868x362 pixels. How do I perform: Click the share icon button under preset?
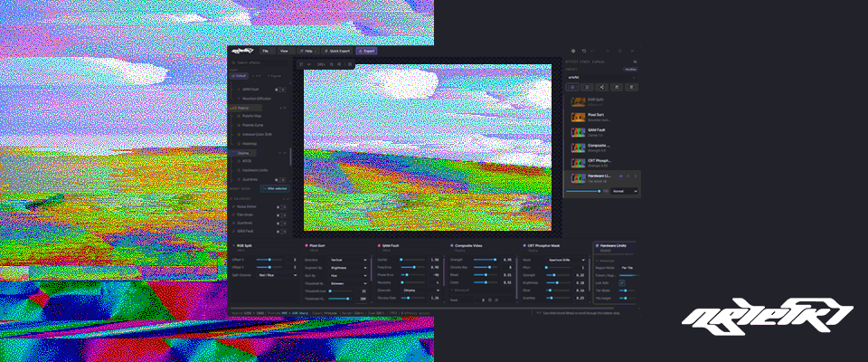pyautogui.click(x=602, y=87)
